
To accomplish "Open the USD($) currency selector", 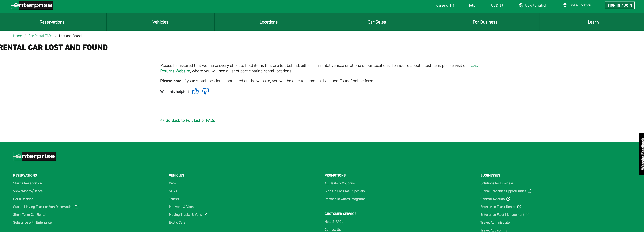I will (x=497, y=5).
